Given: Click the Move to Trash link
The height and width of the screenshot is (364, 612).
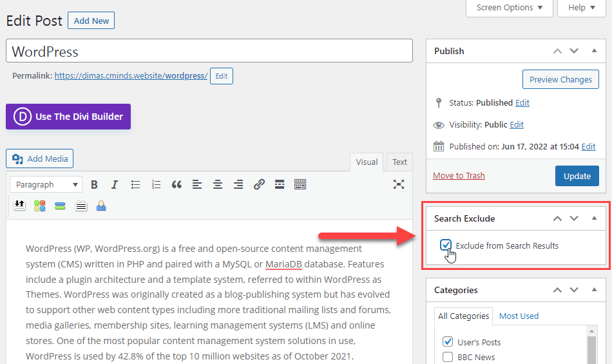Looking at the screenshot, I should coord(459,175).
